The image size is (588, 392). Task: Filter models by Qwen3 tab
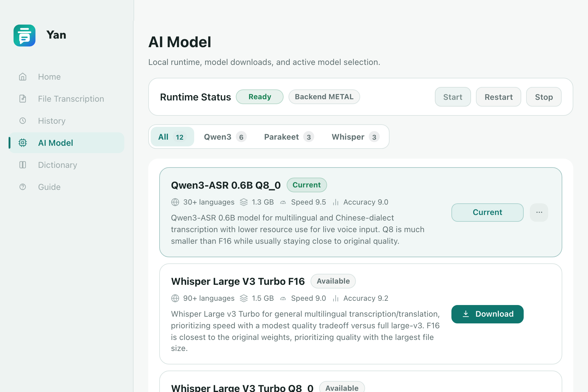coord(225,137)
